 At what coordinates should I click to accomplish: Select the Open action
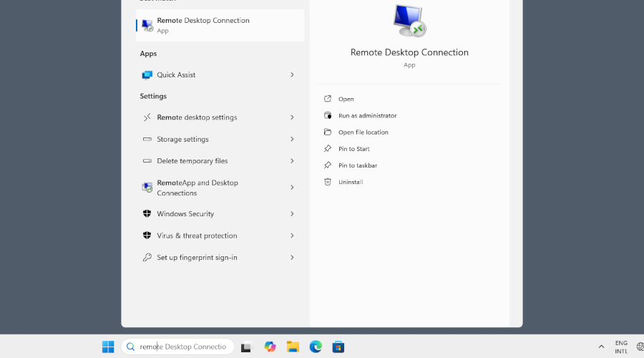pos(346,99)
